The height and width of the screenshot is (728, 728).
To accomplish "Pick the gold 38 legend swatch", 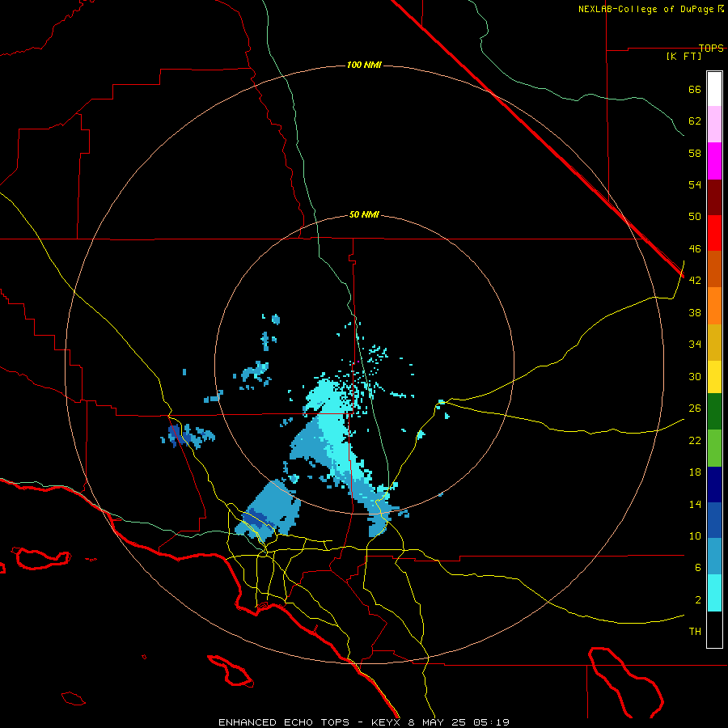I will point(714,342).
